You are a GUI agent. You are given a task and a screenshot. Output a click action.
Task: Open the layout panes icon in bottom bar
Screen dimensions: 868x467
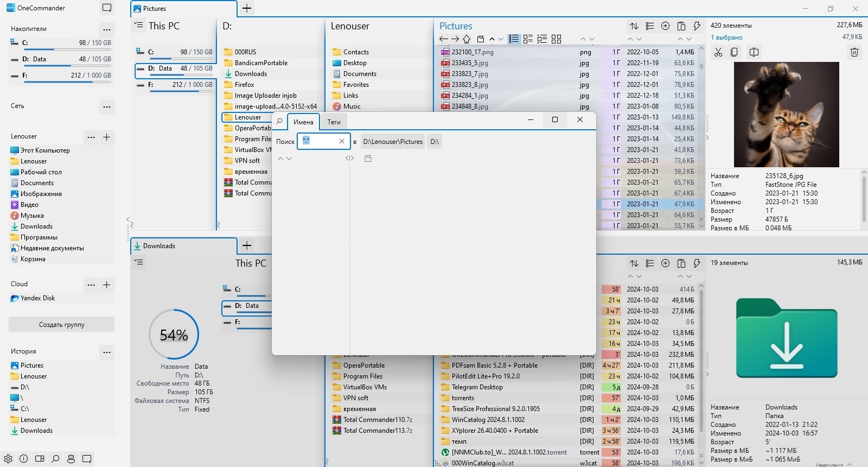[40, 459]
